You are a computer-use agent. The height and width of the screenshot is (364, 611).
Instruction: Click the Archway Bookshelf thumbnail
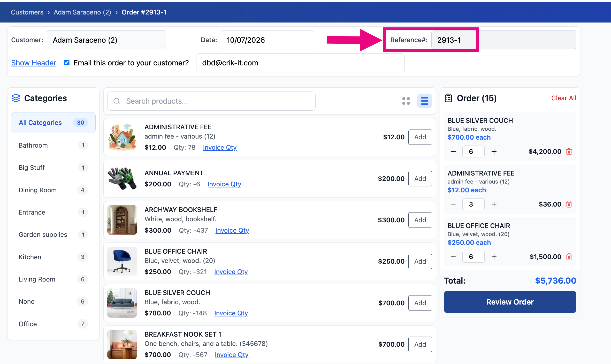(122, 220)
